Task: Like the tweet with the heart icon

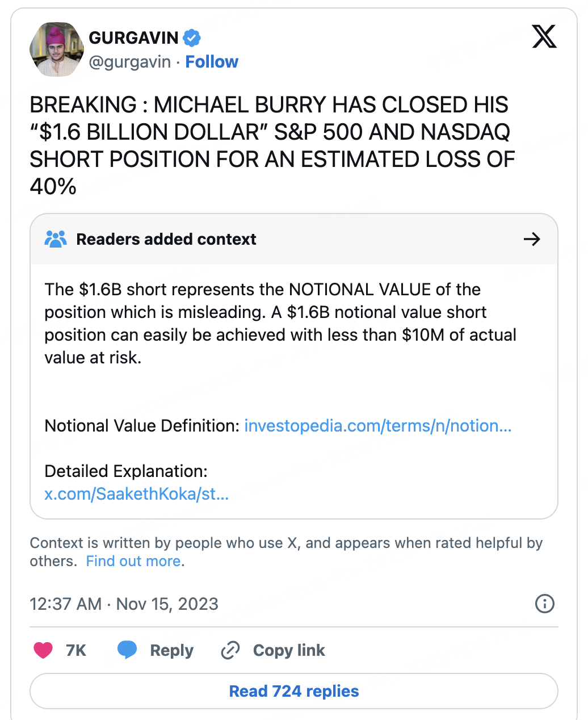Action: click(43, 650)
